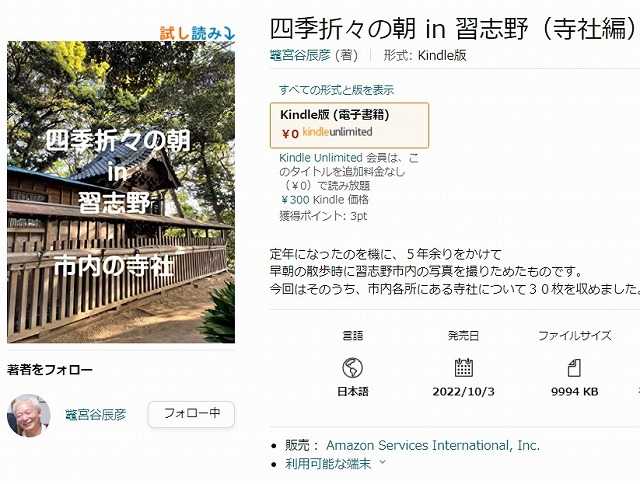Click author link 竈宮谷辰彦 under the title
This screenshot has width=640, height=484.
tap(300, 55)
